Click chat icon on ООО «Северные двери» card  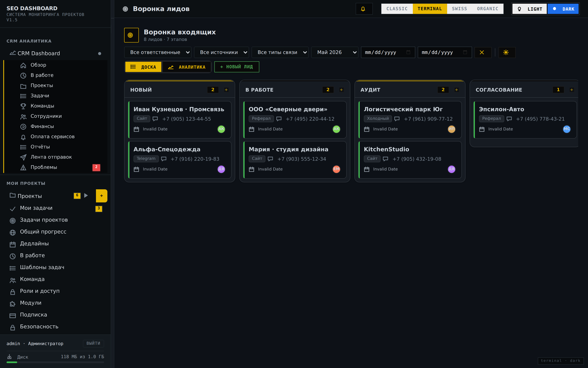pos(279,119)
